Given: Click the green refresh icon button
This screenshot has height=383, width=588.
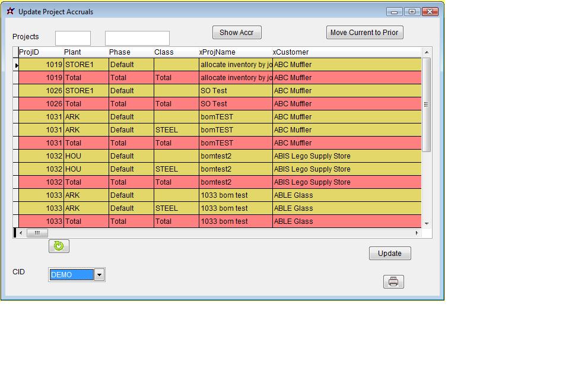Looking at the screenshot, I should [59, 246].
